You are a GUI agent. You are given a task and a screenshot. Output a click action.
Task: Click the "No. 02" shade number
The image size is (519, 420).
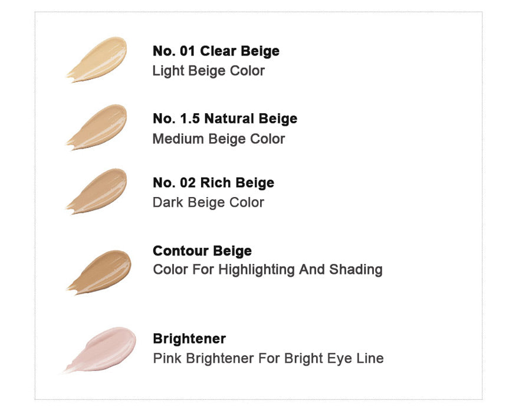tap(174, 183)
